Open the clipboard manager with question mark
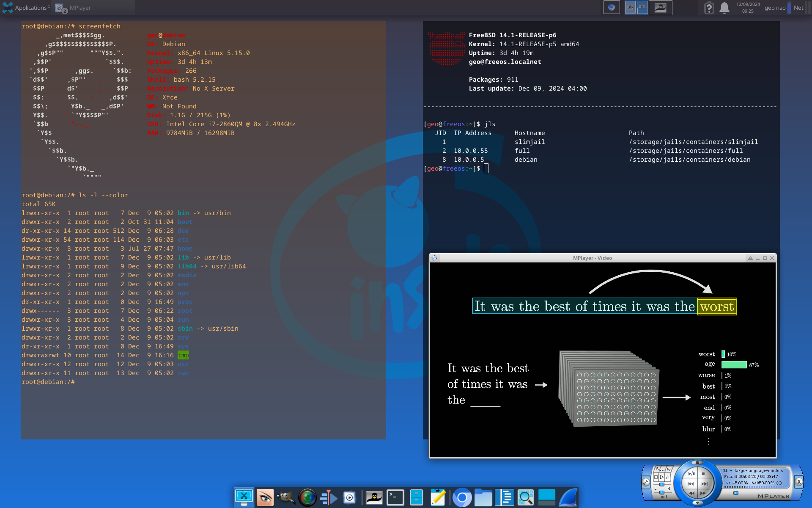The width and height of the screenshot is (812, 508). coord(709,8)
